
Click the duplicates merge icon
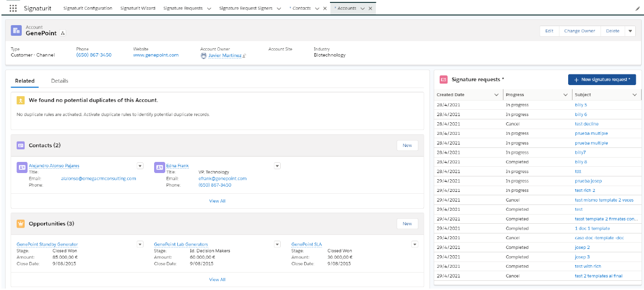(20, 100)
